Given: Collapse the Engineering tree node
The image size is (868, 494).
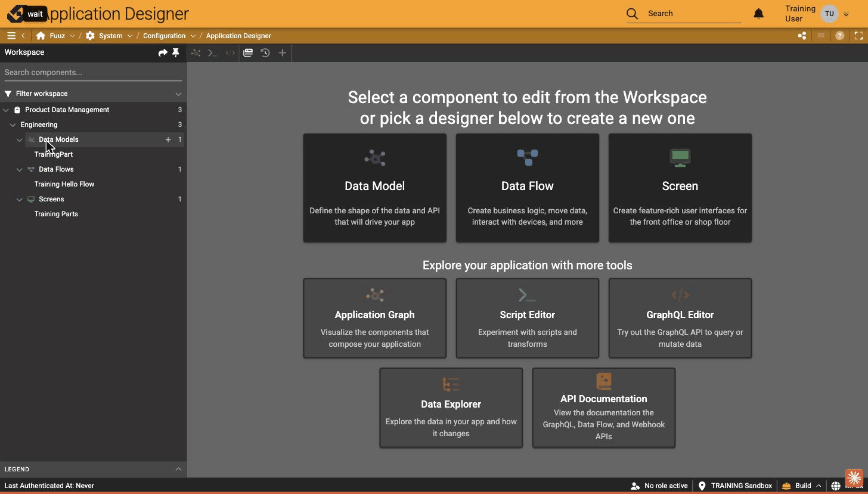Looking at the screenshot, I should [x=13, y=125].
